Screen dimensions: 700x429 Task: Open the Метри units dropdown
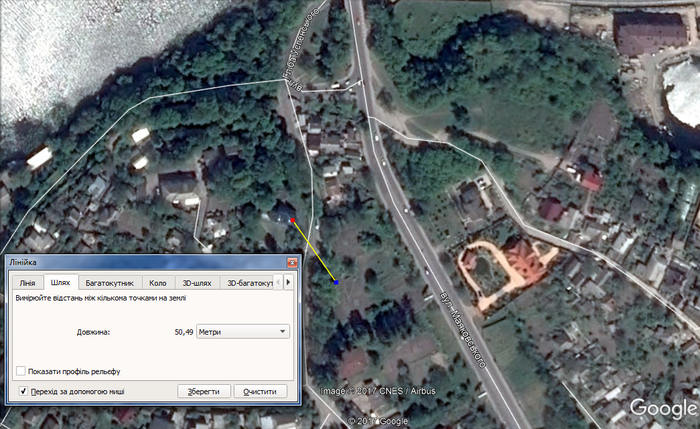243,332
